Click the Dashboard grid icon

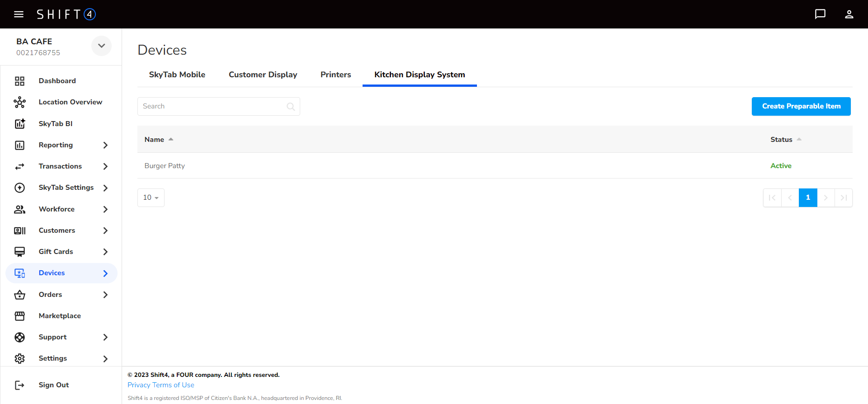pyautogui.click(x=19, y=81)
